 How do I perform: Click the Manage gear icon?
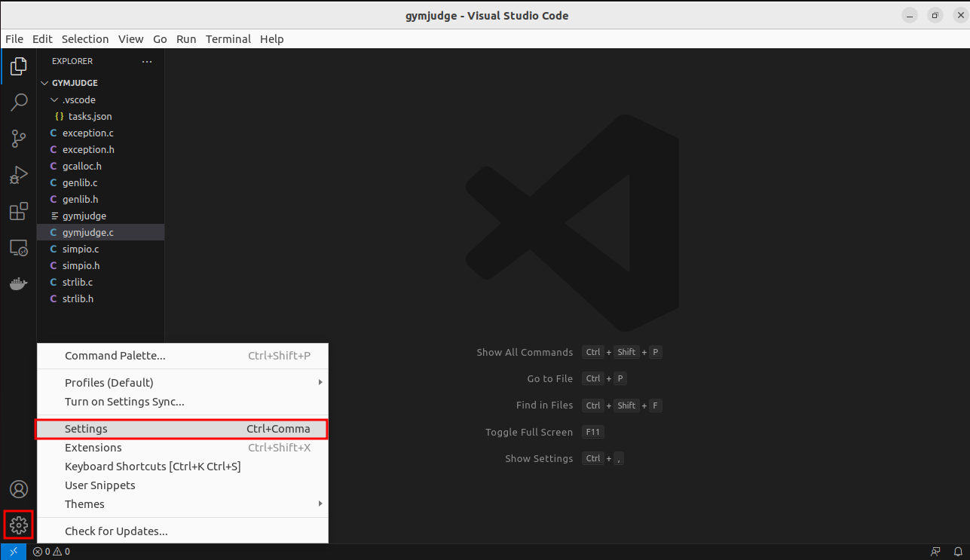tap(19, 525)
